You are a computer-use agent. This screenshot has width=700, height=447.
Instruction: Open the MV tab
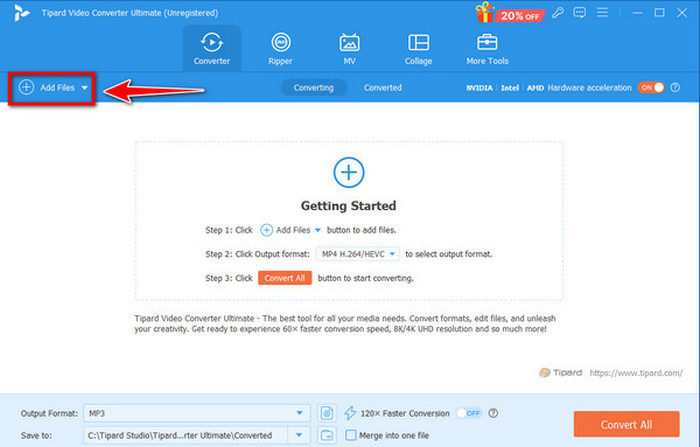tap(349, 48)
